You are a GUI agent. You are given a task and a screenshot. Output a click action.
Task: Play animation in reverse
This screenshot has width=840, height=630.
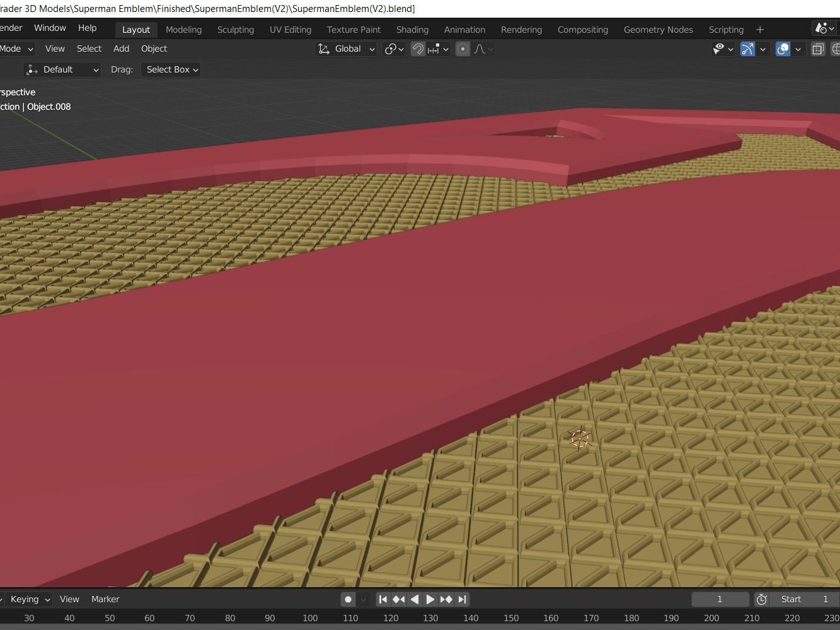[414, 599]
